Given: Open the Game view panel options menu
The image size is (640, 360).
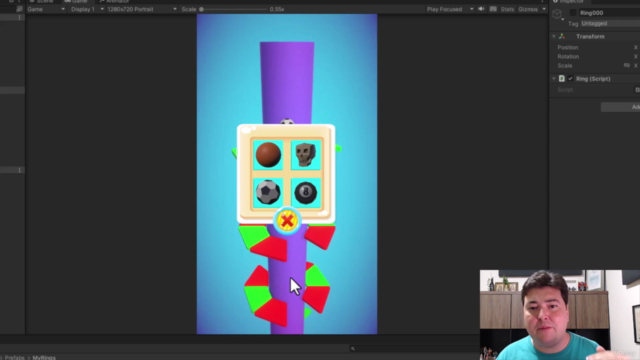Looking at the screenshot, I should click(x=543, y=1).
